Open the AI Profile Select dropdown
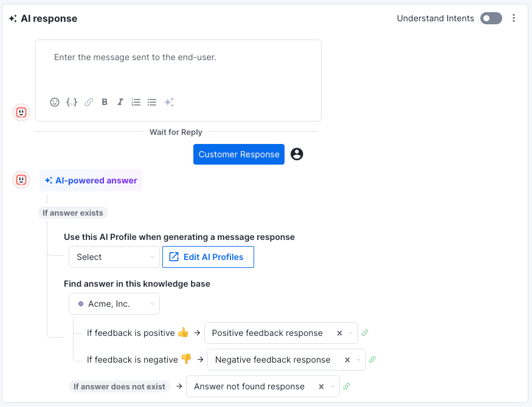The height and width of the screenshot is (407, 532). coord(114,257)
